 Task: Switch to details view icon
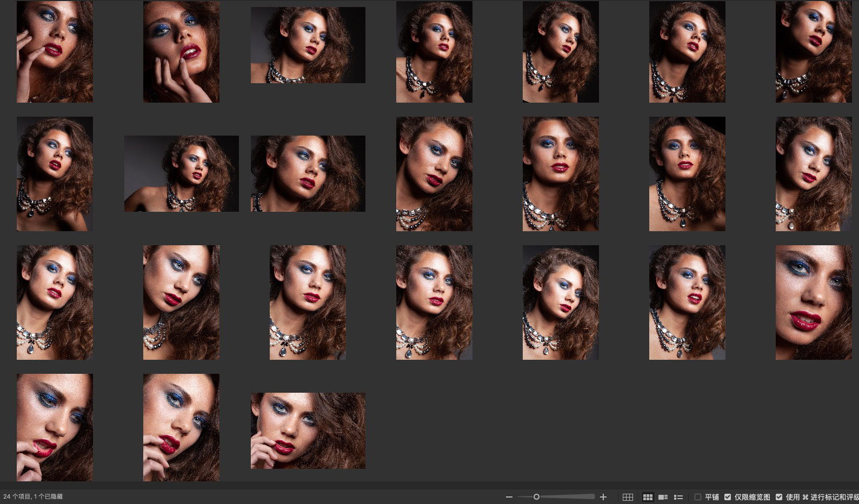(663, 497)
